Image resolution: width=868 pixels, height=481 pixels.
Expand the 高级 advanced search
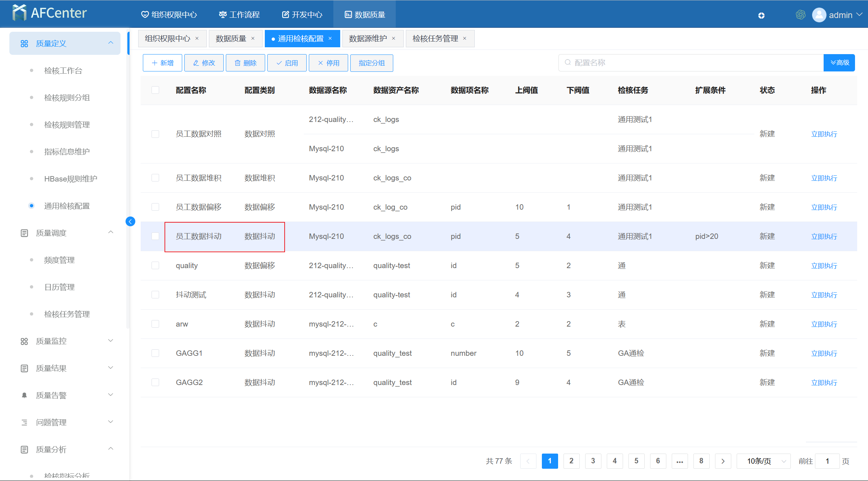839,63
